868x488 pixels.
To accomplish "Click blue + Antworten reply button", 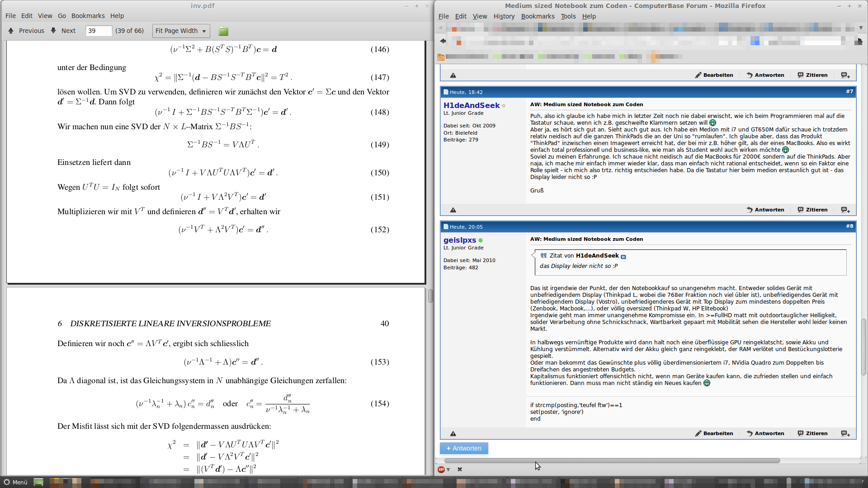I will tap(464, 448).
